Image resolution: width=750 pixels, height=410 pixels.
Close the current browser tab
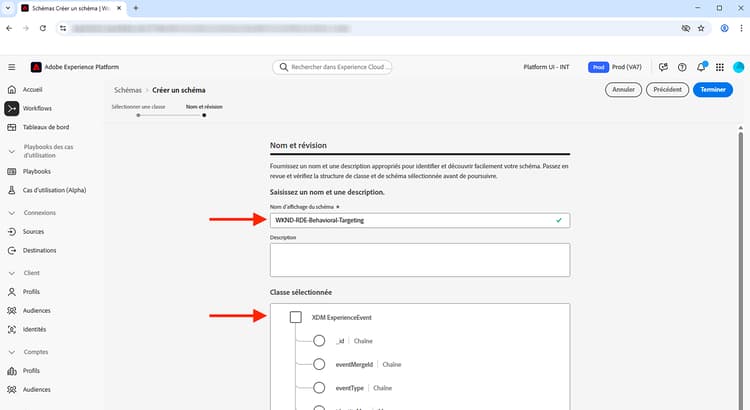point(119,8)
